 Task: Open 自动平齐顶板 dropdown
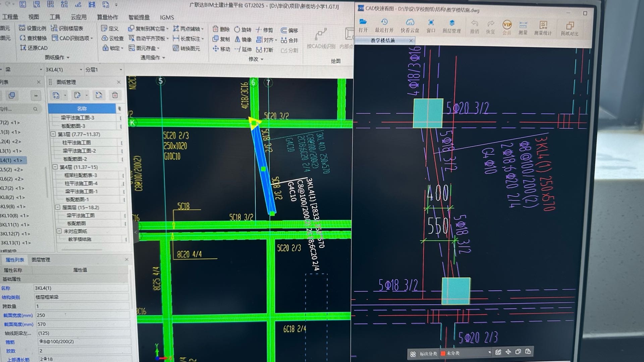[167, 39]
